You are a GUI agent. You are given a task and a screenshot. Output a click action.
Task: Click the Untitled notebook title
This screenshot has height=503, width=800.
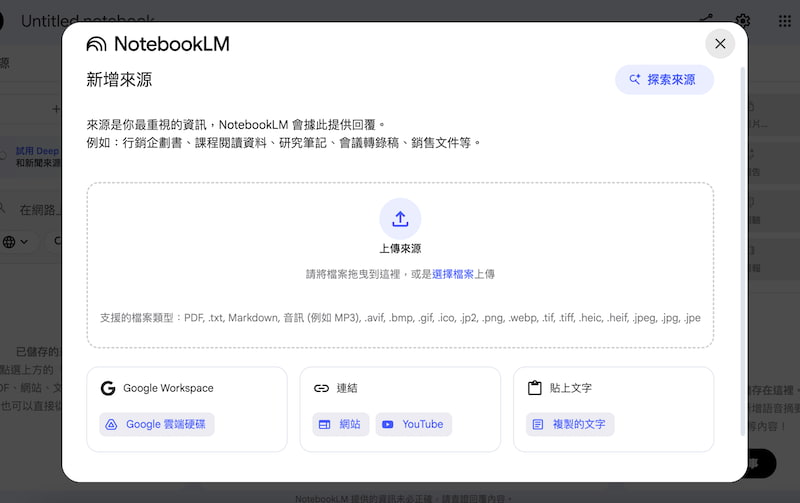tap(87, 21)
